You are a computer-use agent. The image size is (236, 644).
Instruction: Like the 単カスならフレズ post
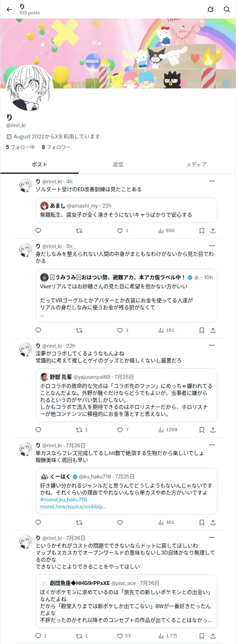coord(120,522)
